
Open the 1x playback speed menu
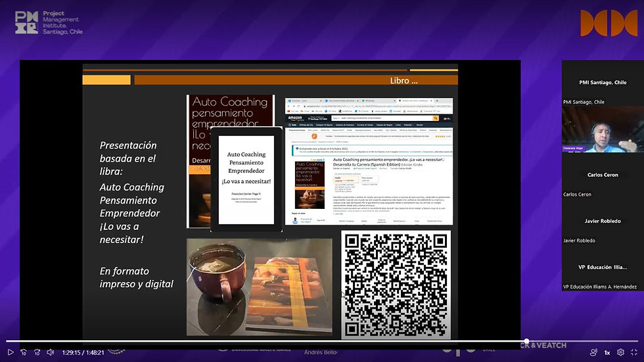coord(607,353)
